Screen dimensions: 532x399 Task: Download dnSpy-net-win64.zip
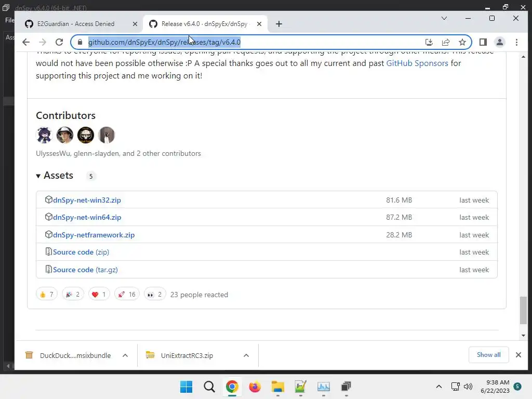87,217
